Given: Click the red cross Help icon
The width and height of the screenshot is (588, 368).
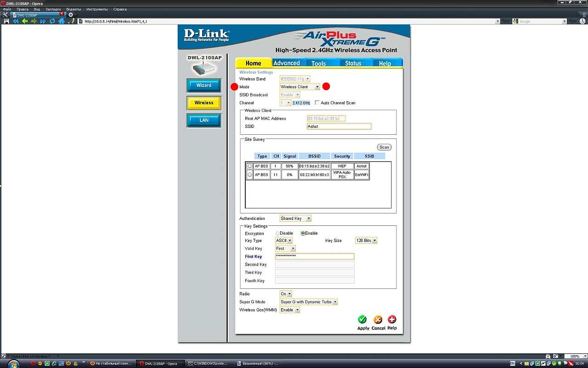Looking at the screenshot, I should coord(392,319).
